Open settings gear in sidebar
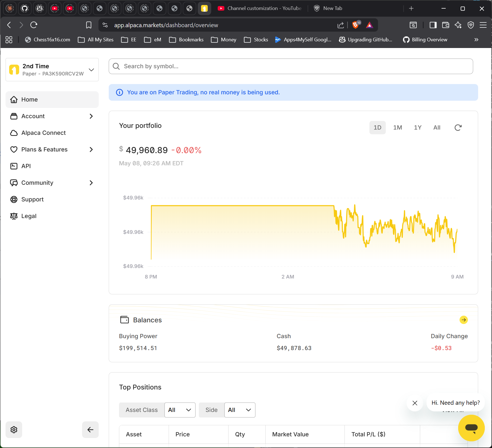Viewport: 492px width, 448px height. pos(14,430)
